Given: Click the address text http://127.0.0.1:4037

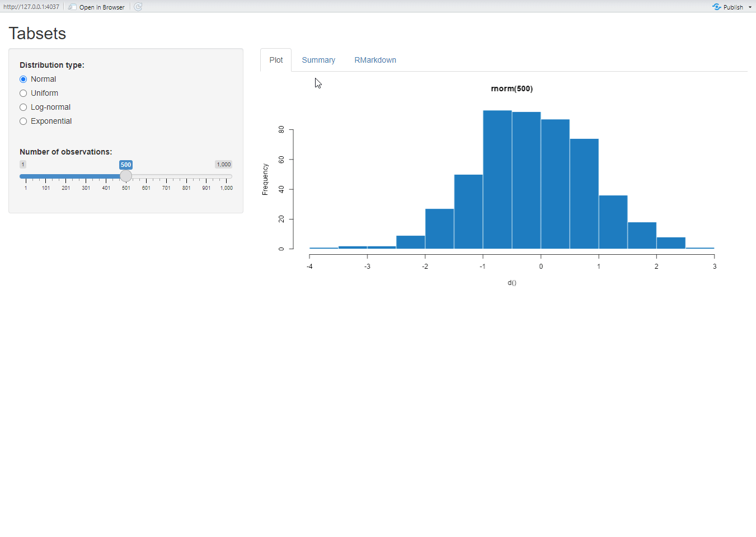Looking at the screenshot, I should pos(31,7).
